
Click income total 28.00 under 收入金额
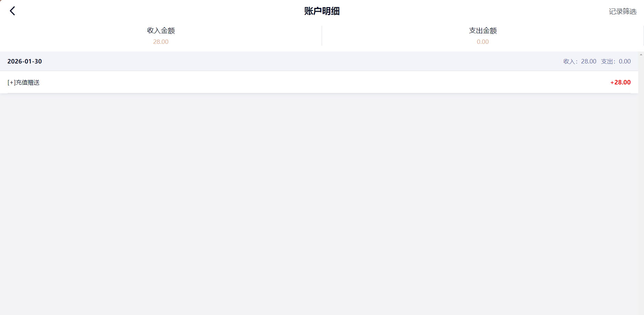click(x=161, y=42)
